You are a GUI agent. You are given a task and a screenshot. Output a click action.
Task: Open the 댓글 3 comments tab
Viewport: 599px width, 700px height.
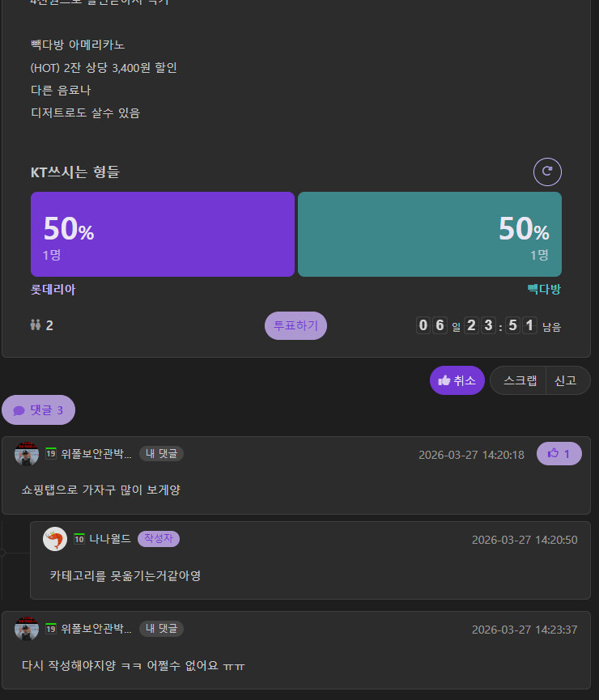coord(38,410)
